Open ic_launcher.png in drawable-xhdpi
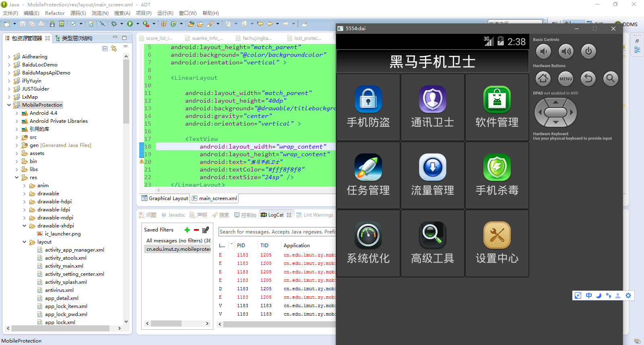644x345 pixels. click(59, 234)
